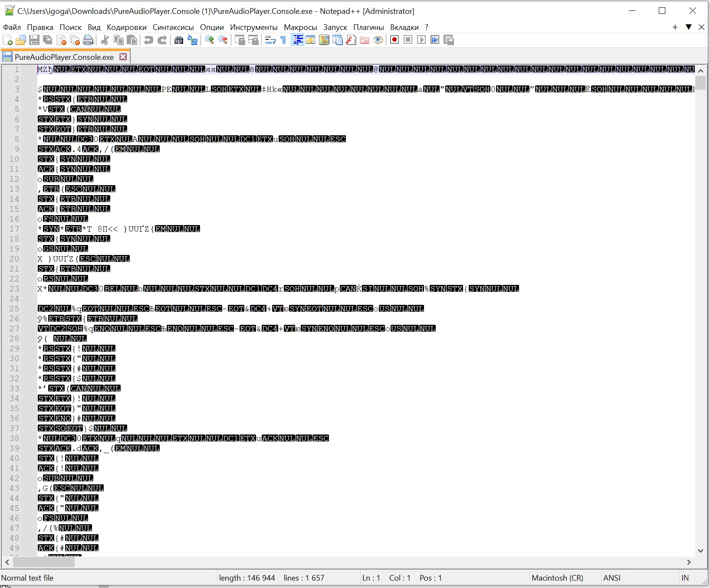The width and height of the screenshot is (710, 588).
Task: Show the Document Map panel icon
Action: click(x=324, y=40)
